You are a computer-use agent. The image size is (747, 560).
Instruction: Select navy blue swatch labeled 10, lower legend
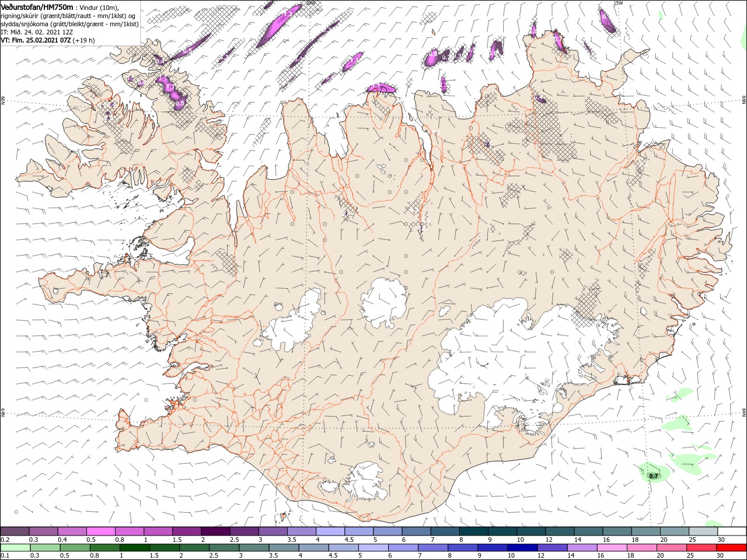point(522,548)
